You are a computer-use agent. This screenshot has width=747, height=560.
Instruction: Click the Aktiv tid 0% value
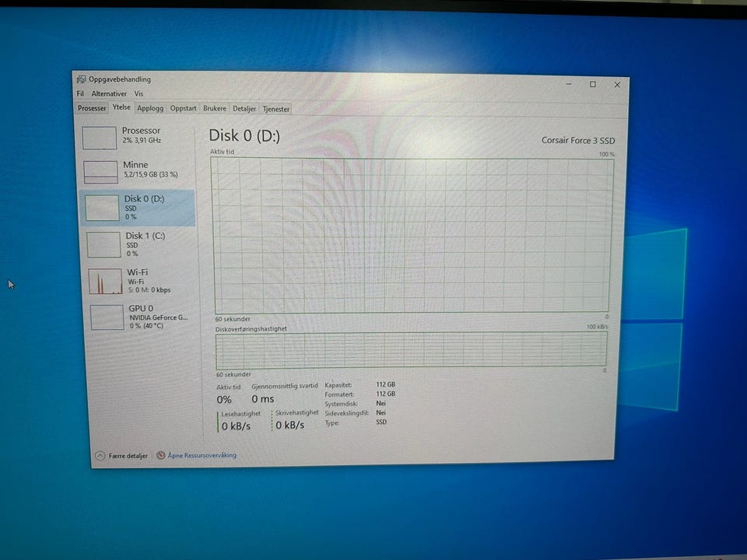point(224,400)
